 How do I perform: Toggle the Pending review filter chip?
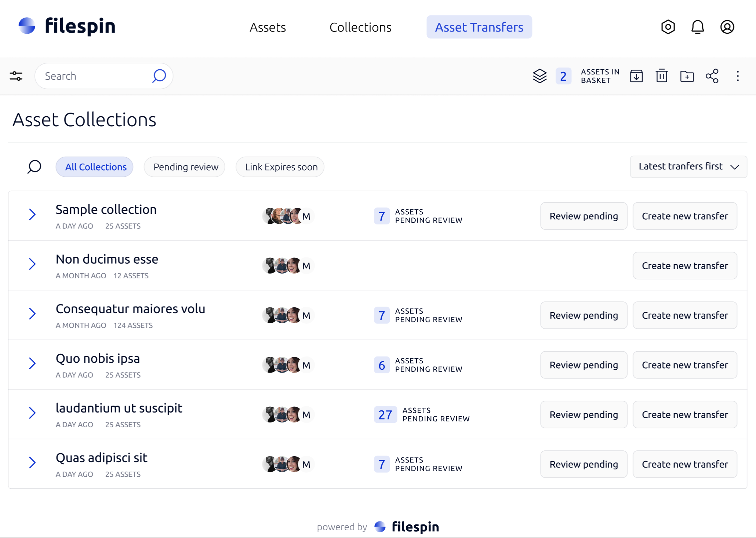(x=185, y=167)
